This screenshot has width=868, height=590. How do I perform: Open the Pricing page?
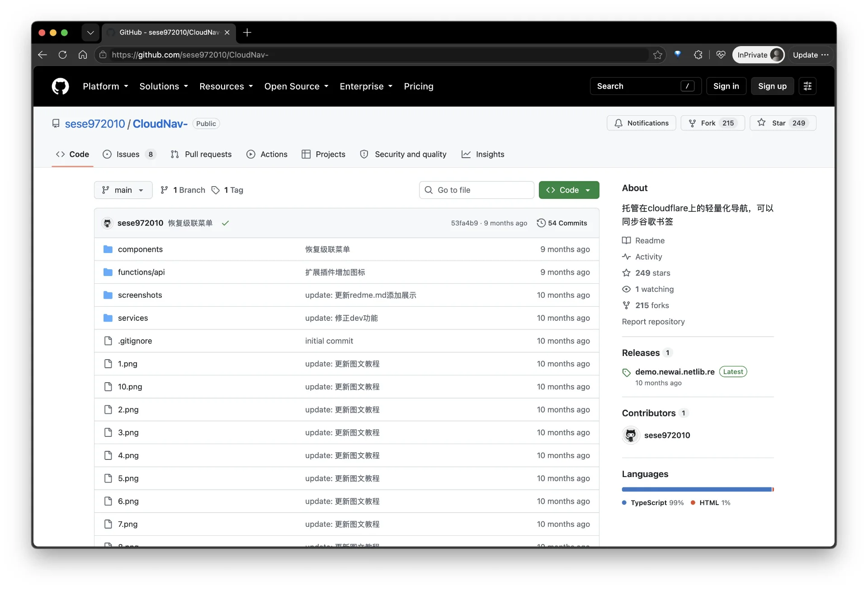click(x=419, y=86)
